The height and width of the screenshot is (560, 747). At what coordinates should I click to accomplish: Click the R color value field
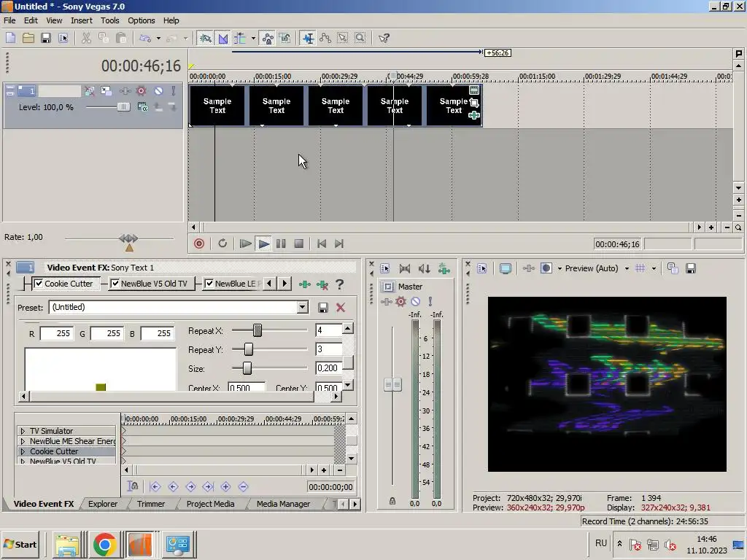(x=57, y=333)
